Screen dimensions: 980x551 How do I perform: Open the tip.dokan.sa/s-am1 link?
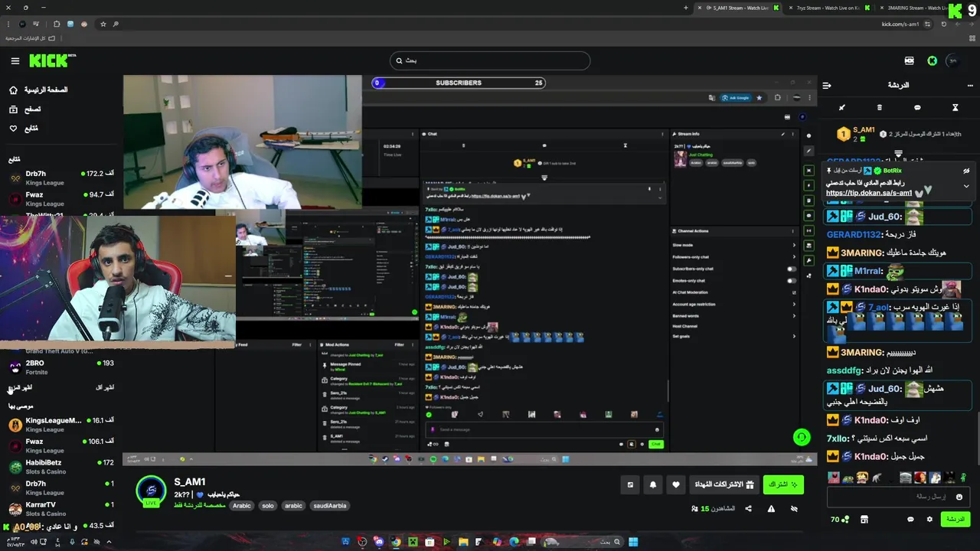click(x=869, y=194)
